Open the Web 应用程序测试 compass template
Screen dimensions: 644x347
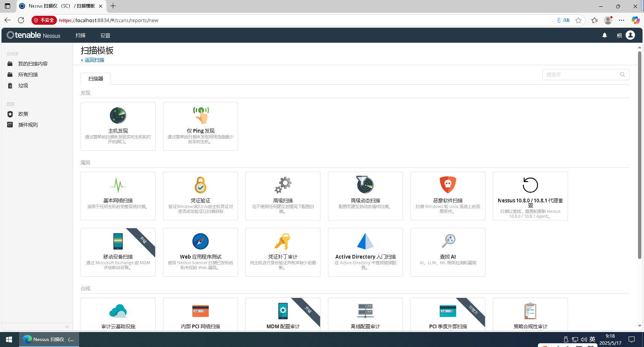click(x=200, y=241)
